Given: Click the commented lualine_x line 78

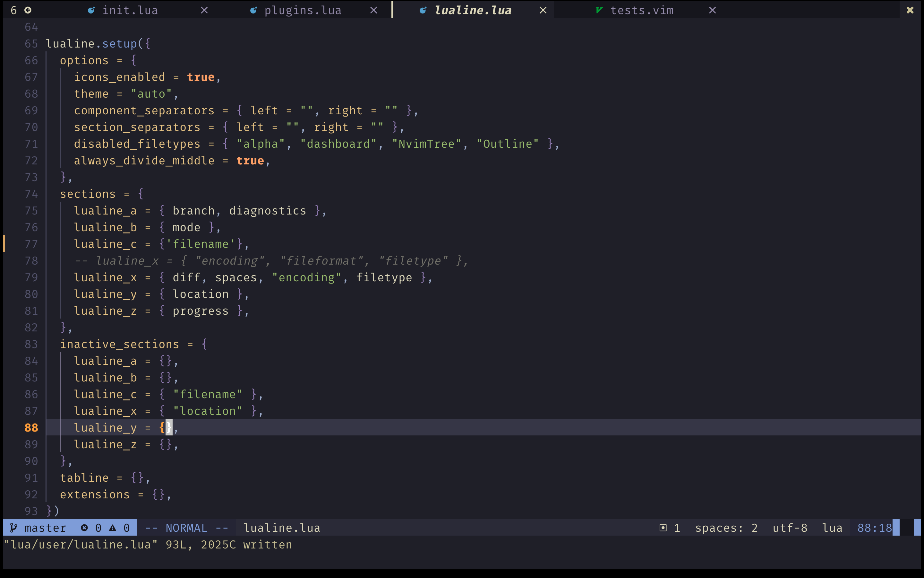Looking at the screenshot, I should (x=271, y=261).
